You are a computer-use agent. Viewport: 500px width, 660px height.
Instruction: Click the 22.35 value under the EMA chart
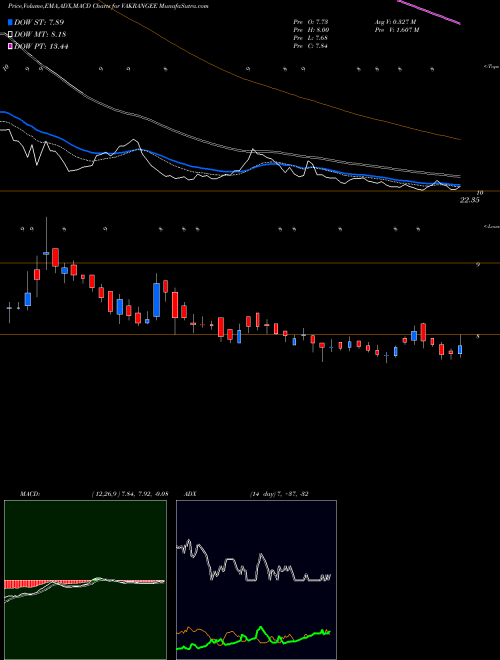(x=469, y=200)
